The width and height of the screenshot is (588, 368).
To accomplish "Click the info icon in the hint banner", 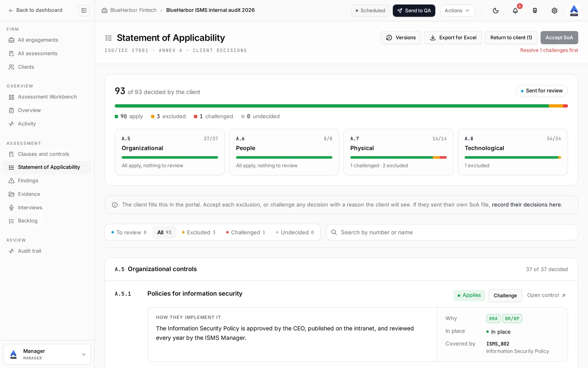I will [114, 205].
